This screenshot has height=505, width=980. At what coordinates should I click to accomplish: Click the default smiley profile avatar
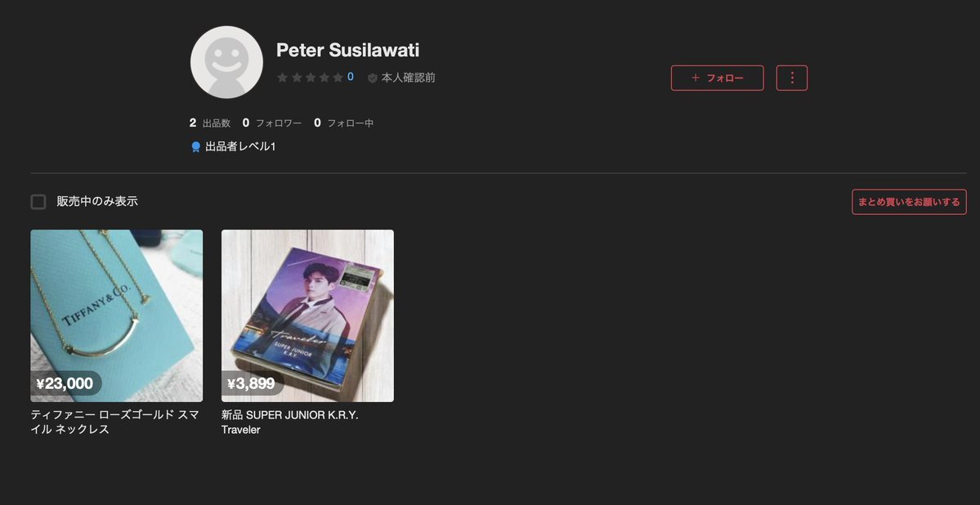[226, 62]
